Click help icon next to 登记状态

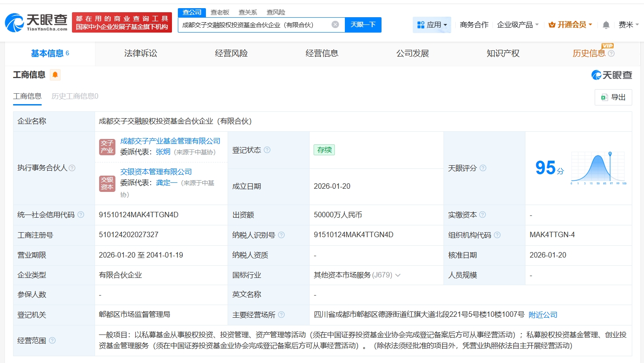[267, 150]
